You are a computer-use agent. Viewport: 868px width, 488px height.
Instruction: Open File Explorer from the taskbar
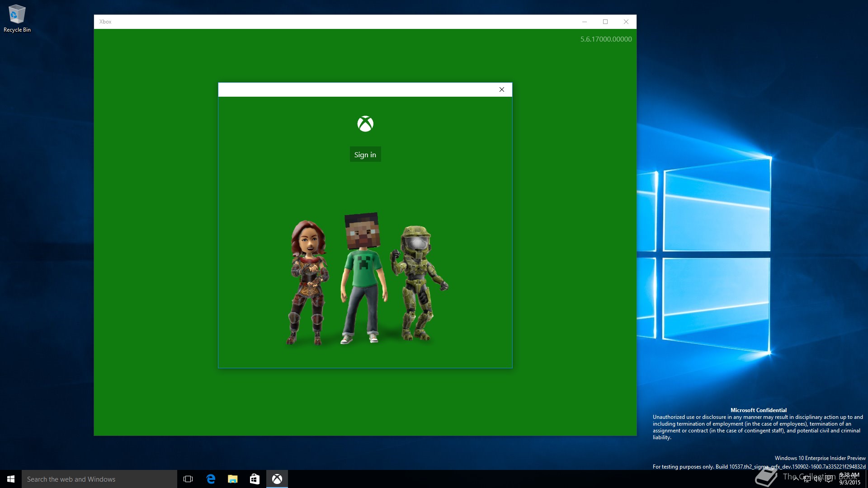[x=233, y=479]
